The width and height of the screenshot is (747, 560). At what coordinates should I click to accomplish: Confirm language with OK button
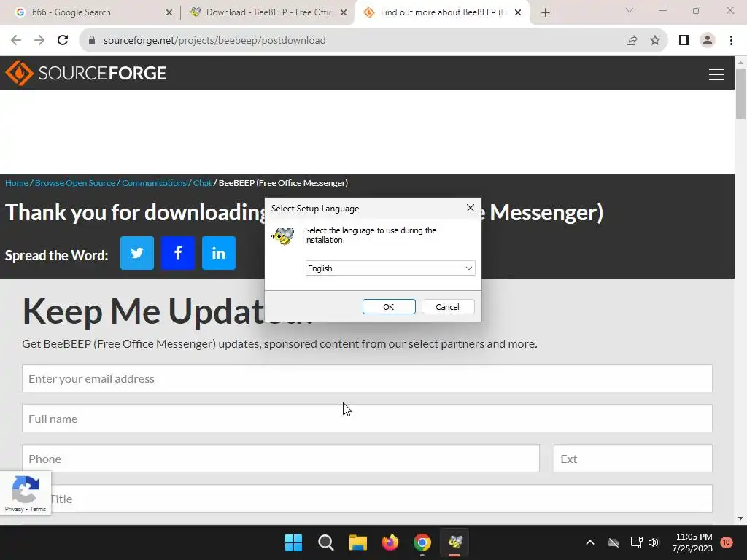click(x=389, y=307)
